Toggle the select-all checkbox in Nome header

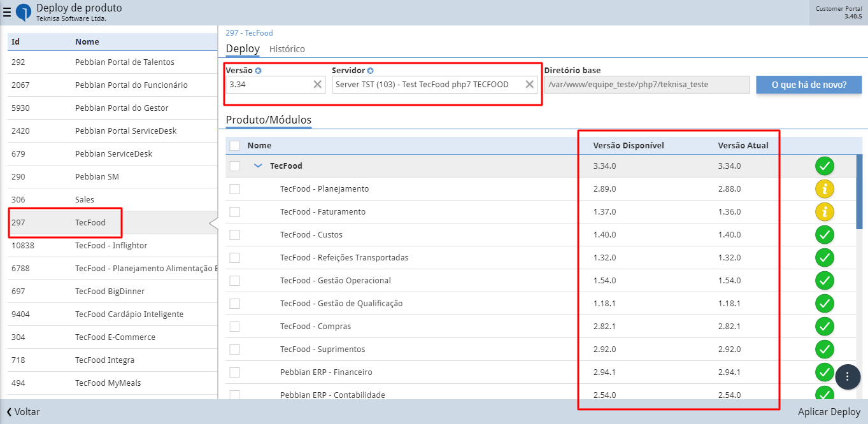(x=235, y=146)
